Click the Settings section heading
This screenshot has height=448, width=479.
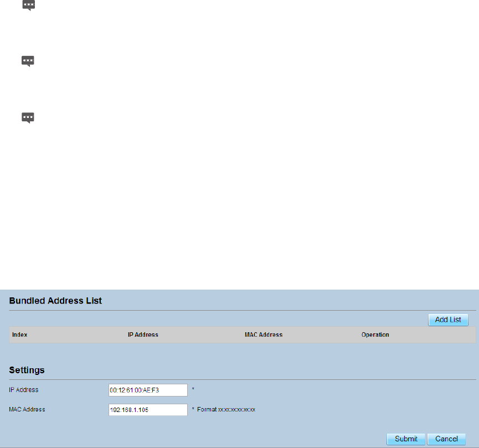coord(27,370)
